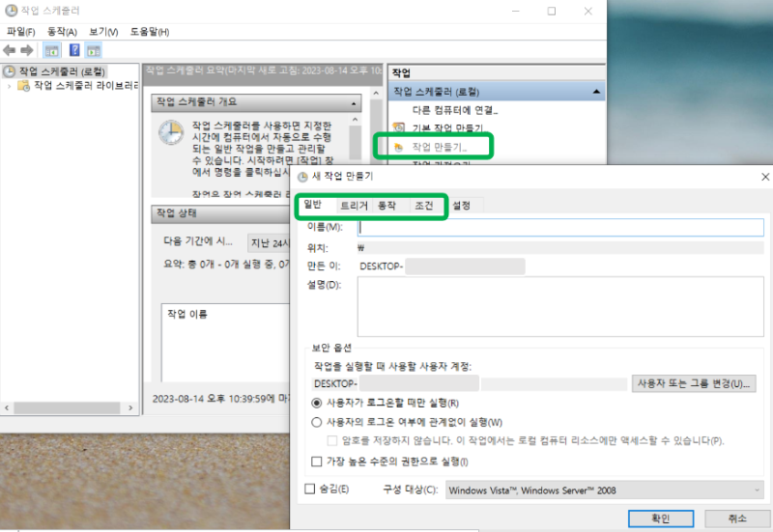Click the forward arrow toolbar icon
The image size is (773, 532).
pyautogui.click(x=27, y=50)
